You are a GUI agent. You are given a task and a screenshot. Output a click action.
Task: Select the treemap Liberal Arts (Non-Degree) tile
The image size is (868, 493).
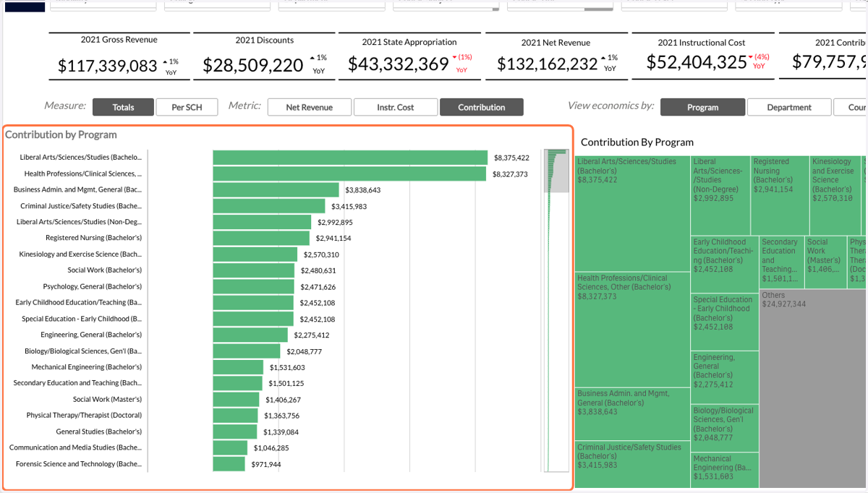tap(720, 194)
